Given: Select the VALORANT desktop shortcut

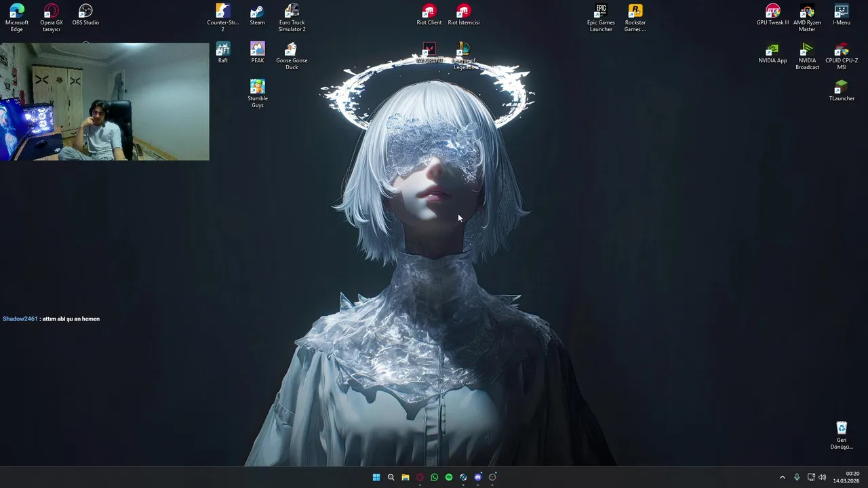Looking at the screenshot, I should [429, 53].
